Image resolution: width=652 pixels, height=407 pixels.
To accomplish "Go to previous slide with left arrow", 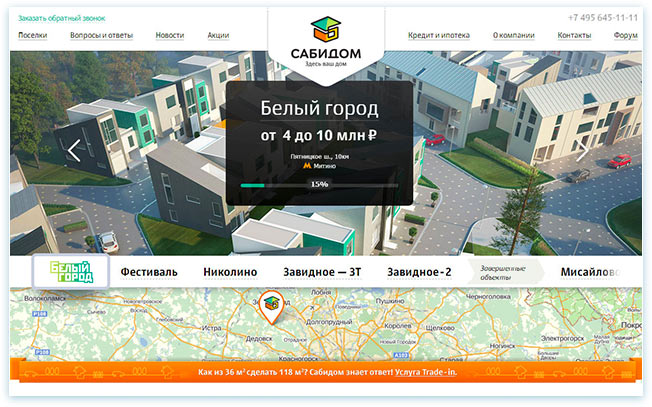I will [74, 150].
